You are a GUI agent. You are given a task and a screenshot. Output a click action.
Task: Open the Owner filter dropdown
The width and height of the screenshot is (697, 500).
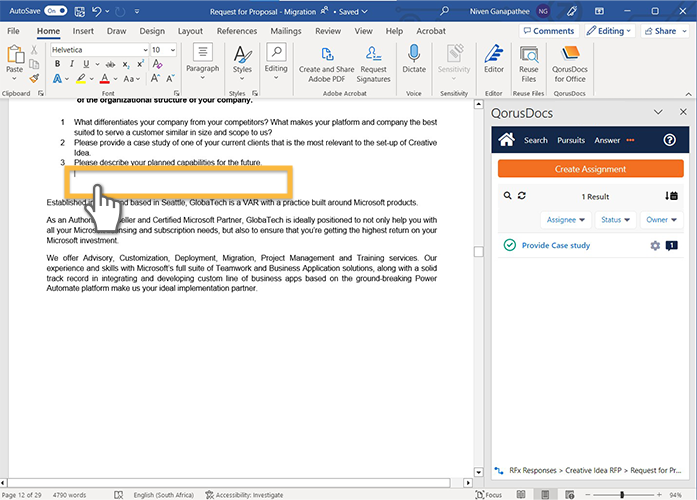pos(661,220)
